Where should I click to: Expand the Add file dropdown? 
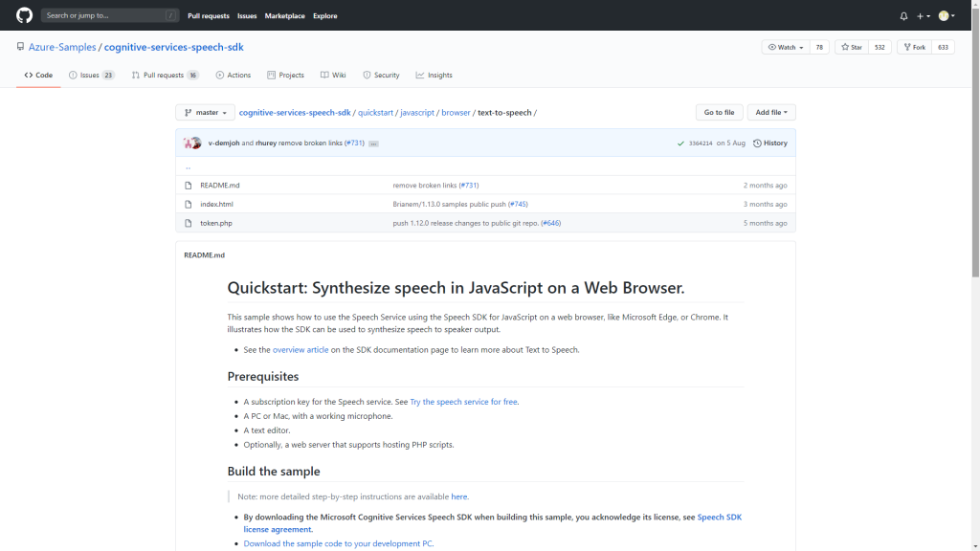pos(771,113)
